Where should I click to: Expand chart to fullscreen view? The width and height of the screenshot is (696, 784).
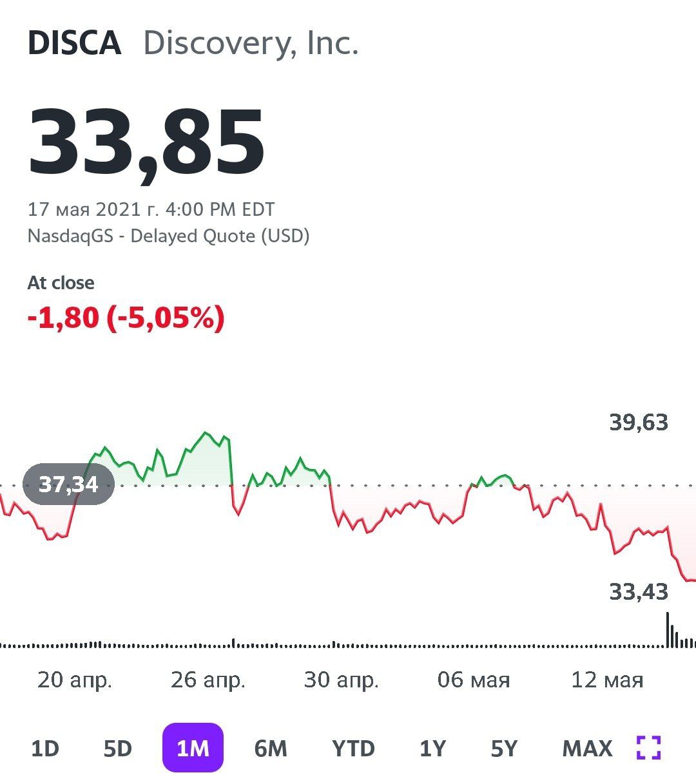pyautogui.click(x=648, y=748)
